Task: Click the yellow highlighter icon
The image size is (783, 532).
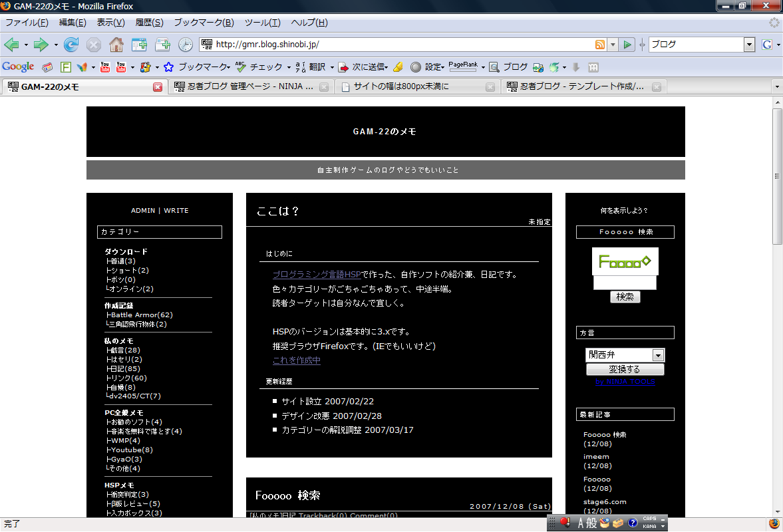Action: 398,67
